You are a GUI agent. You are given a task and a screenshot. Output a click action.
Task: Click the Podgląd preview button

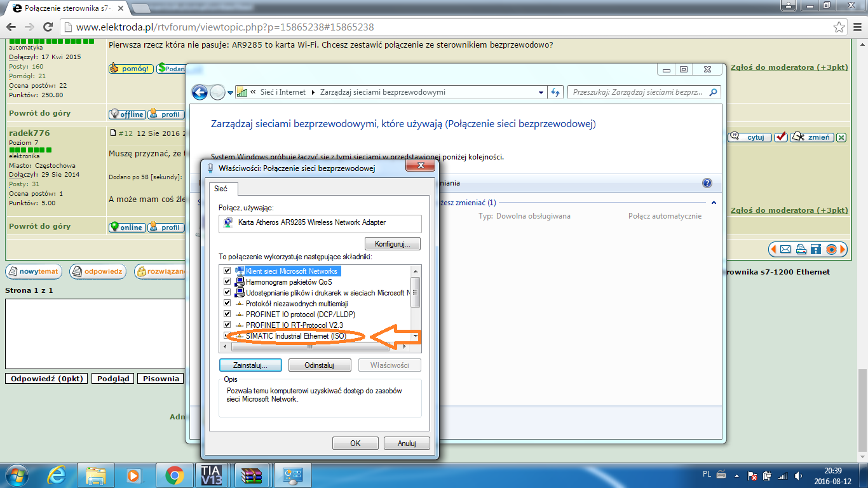pos(112,379)
